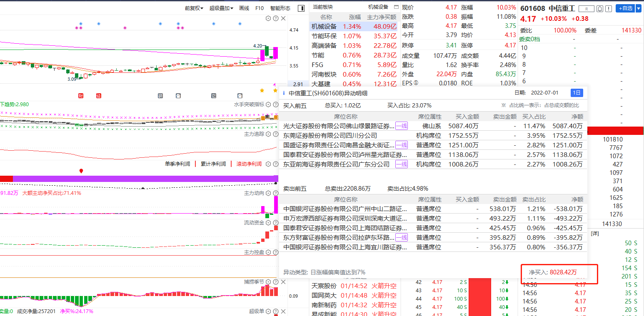The image size is (644, 316).
Task: Click 南新制药 in the alert list
Action: (x=324, y=304)
